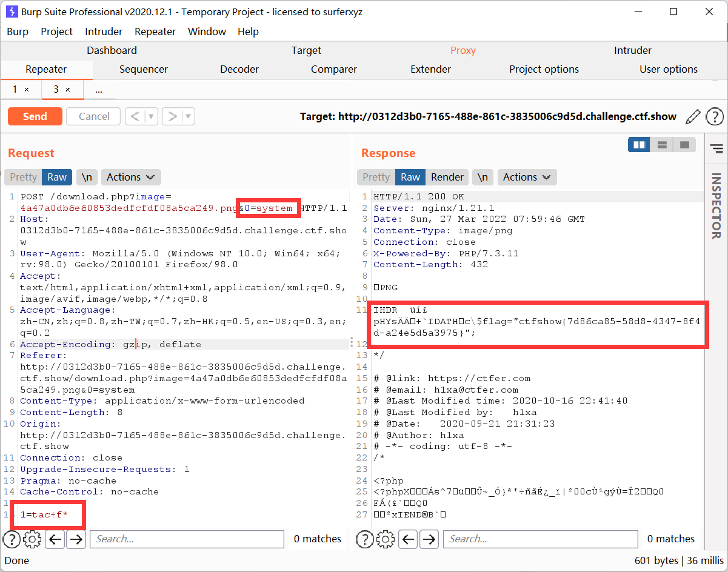Close Repeater tab 3

[x=68, y=89]
